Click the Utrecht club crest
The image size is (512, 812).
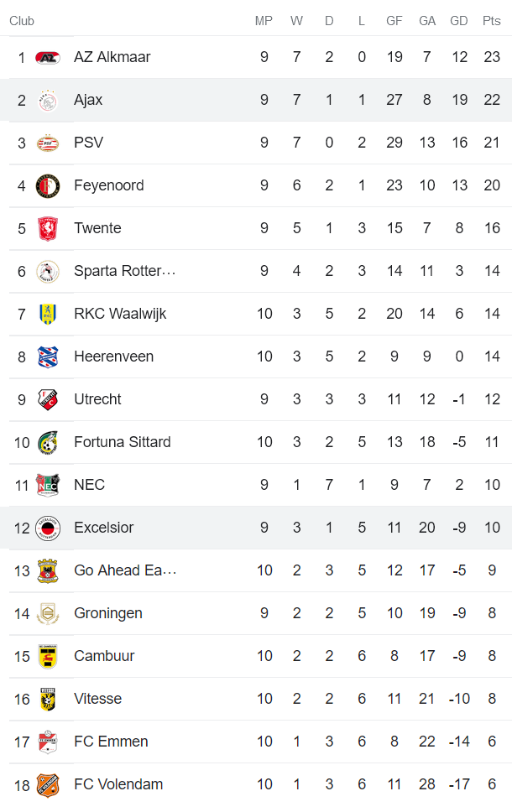[48, 400]
